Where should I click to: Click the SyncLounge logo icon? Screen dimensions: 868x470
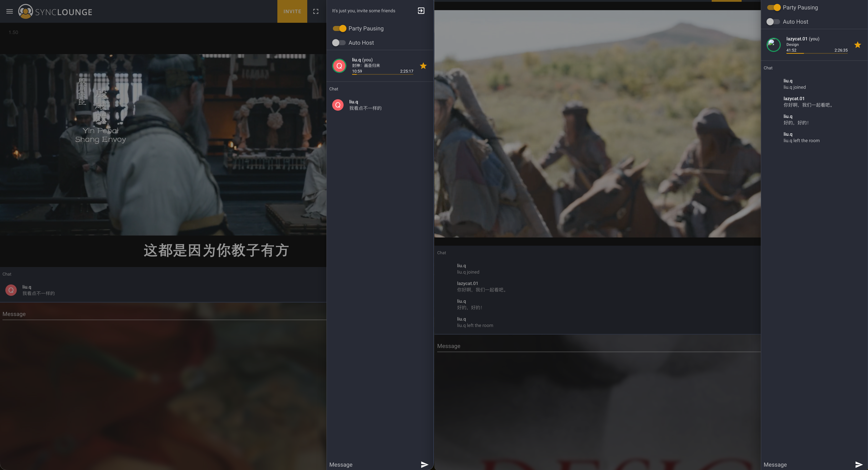click(x=26, y=11)
